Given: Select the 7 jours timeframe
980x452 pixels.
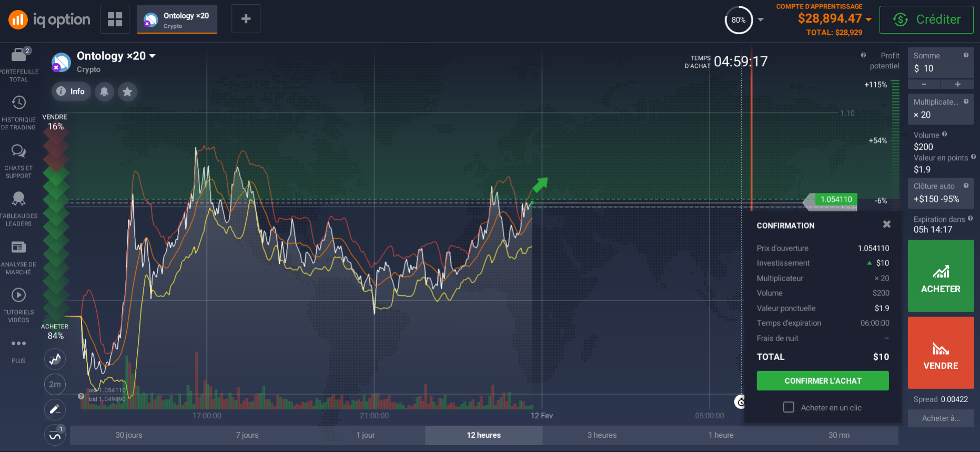Looking at the screenshot, I should click(247, 435).
